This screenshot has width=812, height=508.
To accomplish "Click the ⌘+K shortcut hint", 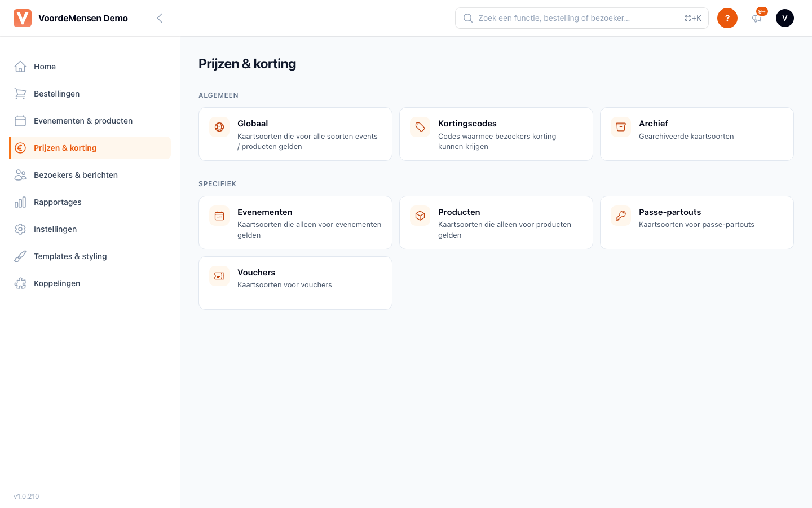I will tap(692, 18).
